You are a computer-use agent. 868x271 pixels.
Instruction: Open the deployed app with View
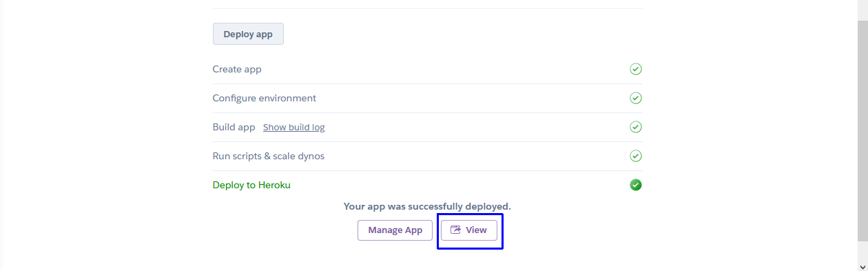tap(469, 230)
